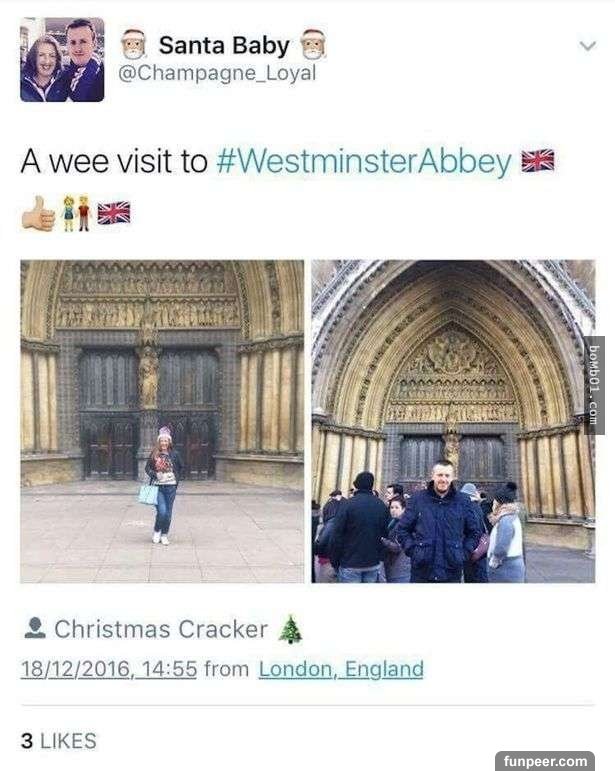Viewport: 615px width, 771px height.
Task: Click the Santa emoji right of the name
Action: coord(313,45)
